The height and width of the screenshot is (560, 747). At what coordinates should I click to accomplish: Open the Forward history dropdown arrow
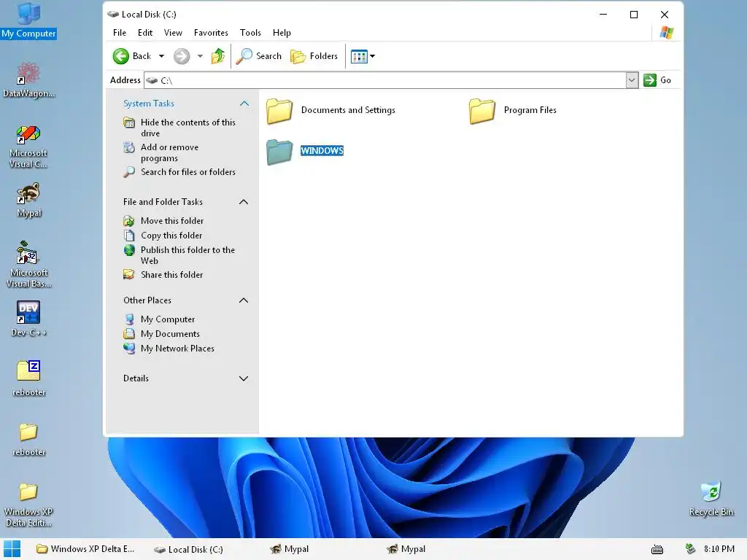tap(200, 56)
